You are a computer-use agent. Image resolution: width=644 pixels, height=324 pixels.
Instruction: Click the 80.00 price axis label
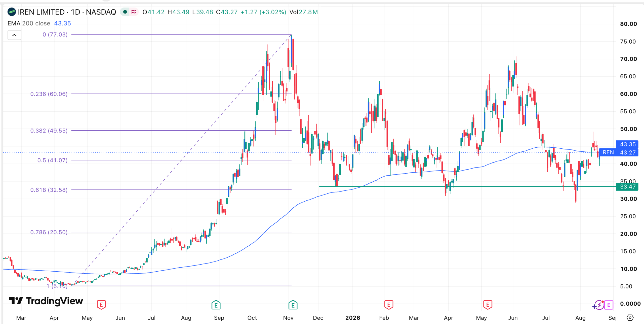click(x=628, y=24)
